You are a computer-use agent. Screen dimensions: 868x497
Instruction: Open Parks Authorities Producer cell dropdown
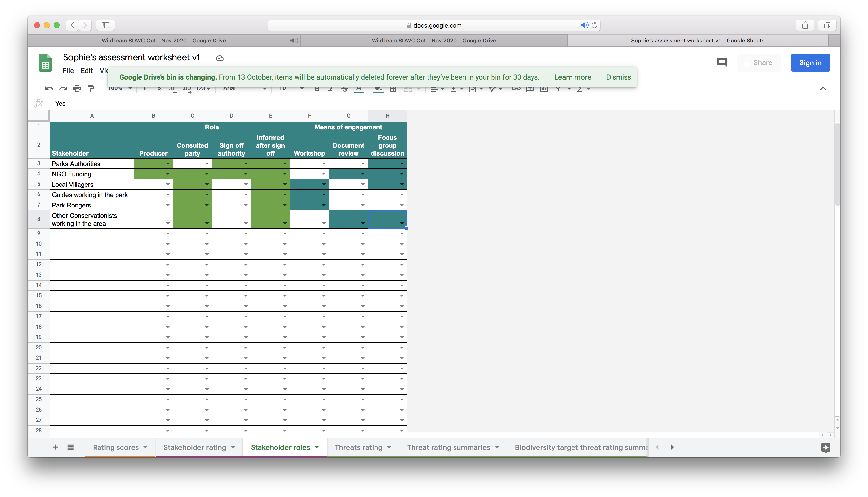click(x=167, y=164)
